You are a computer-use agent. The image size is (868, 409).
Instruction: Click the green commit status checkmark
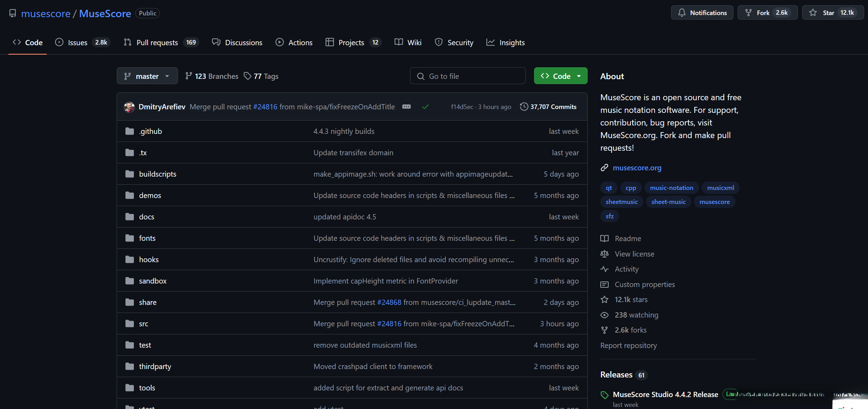[425, 107]
